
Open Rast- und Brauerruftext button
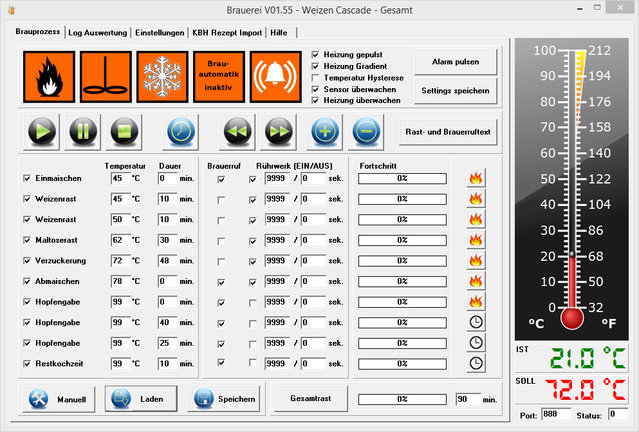click(x=448, y=132)
